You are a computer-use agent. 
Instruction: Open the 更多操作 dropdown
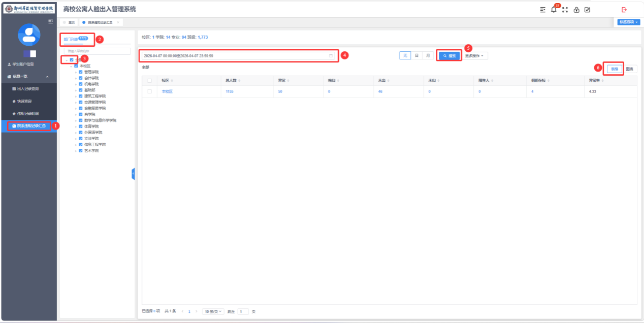click(x=474, y=56)
